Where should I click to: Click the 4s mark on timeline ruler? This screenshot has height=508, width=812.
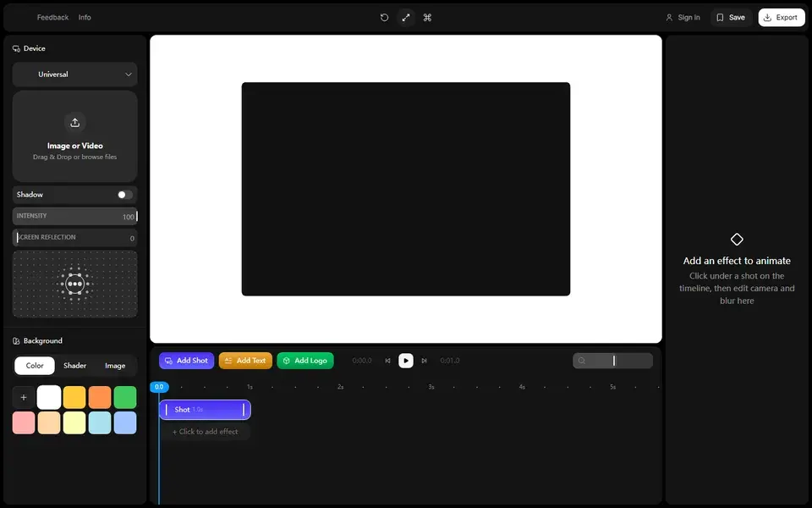[522, 387]
